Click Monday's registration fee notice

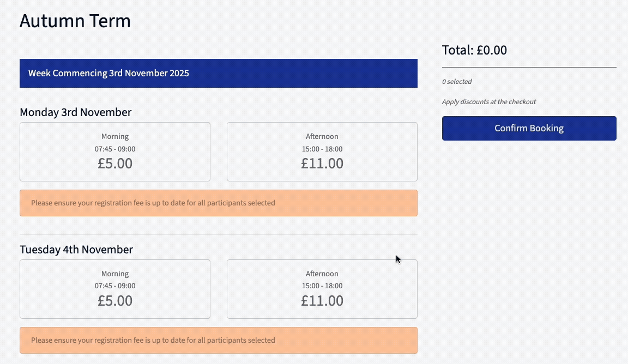click(218, 203)
